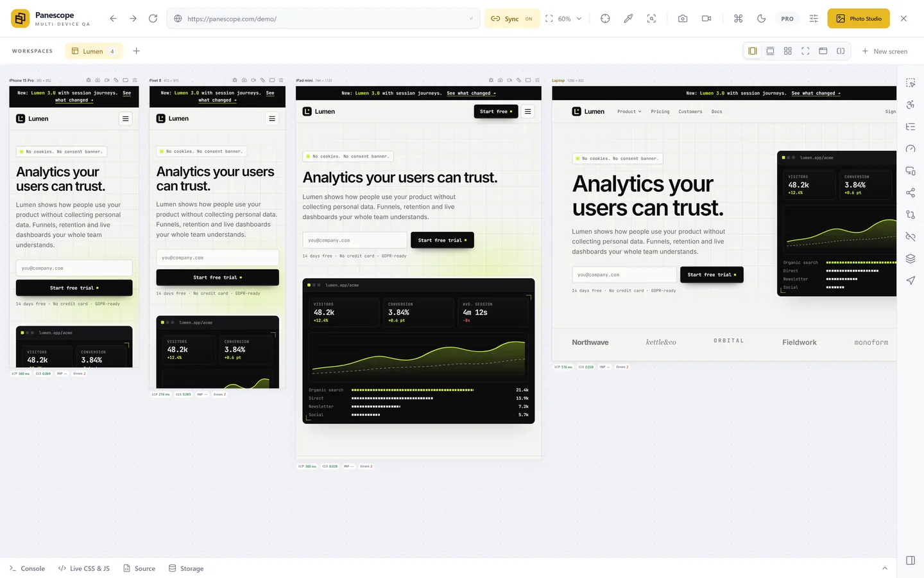Click the paper plane send icon in sidebar
Screen dimensions: 924x578
tap(911, 281)
